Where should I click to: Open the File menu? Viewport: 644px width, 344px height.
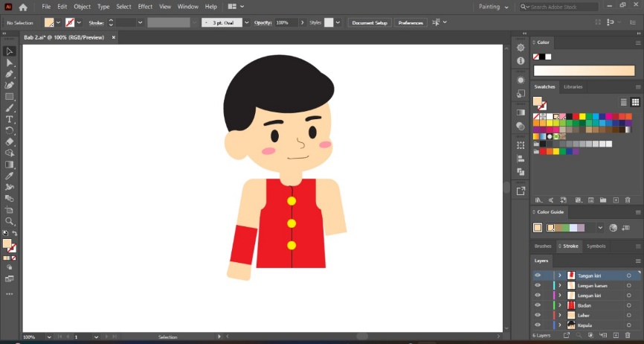pos(46,7)
